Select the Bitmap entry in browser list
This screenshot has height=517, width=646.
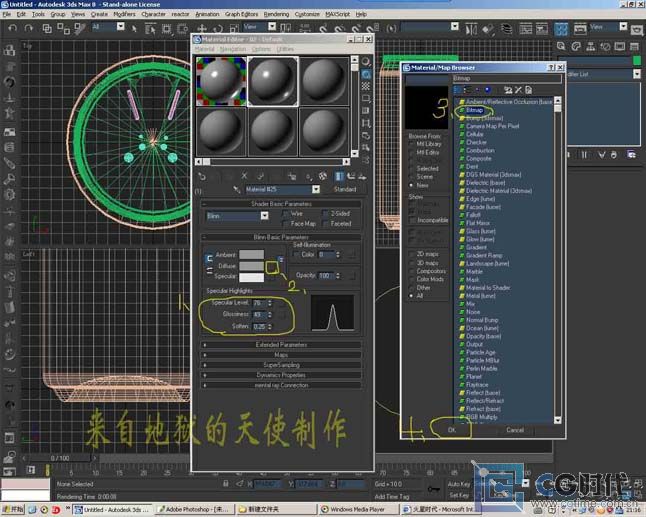474,110
